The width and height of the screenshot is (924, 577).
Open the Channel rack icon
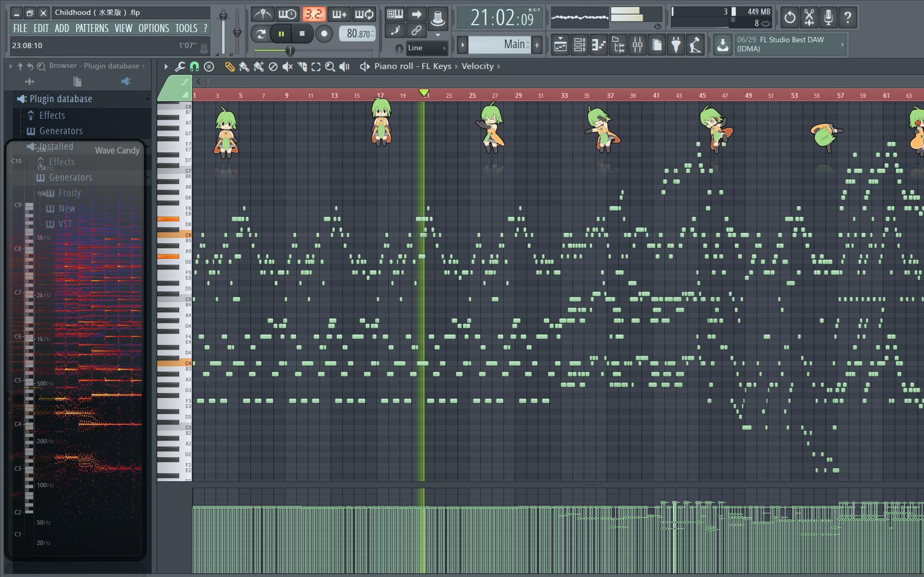point(579,45)
